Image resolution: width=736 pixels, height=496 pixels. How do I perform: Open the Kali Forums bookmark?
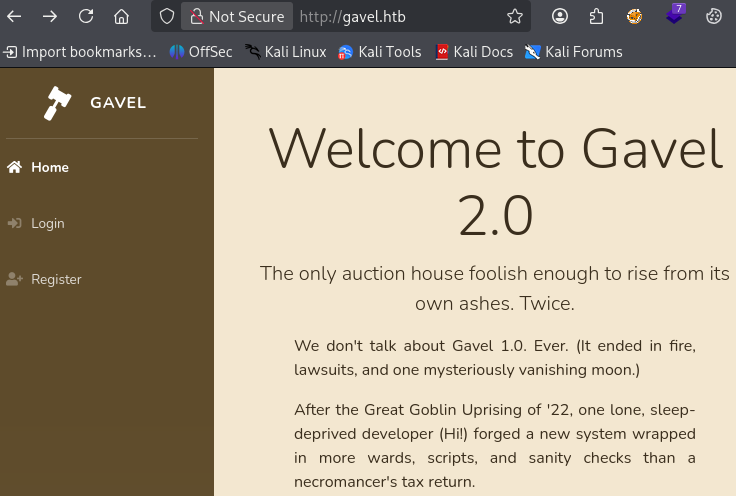pyautogui.click(x=573, y=52)
